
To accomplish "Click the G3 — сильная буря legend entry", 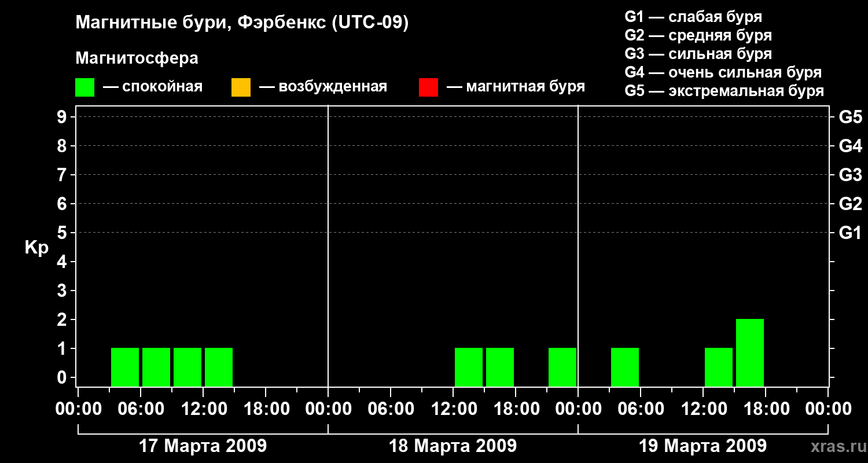I will coord(698,54).
